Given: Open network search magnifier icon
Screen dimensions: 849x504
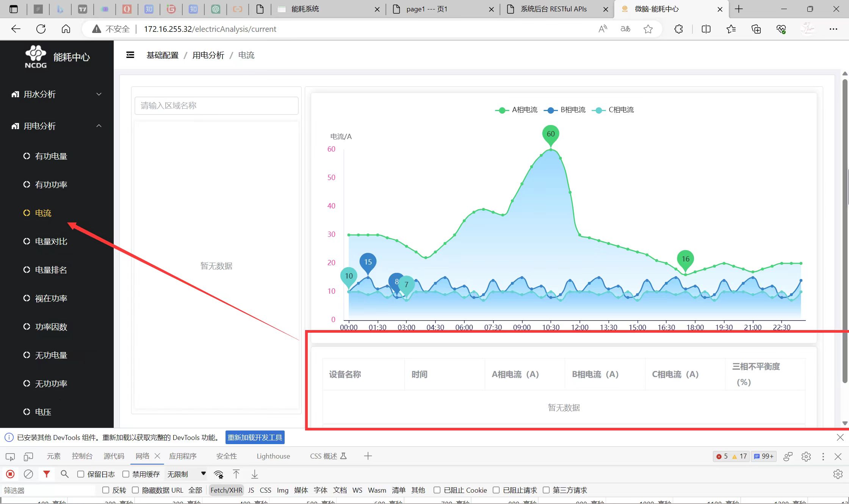Looking at the screenshot, I should tap(65, 474).
